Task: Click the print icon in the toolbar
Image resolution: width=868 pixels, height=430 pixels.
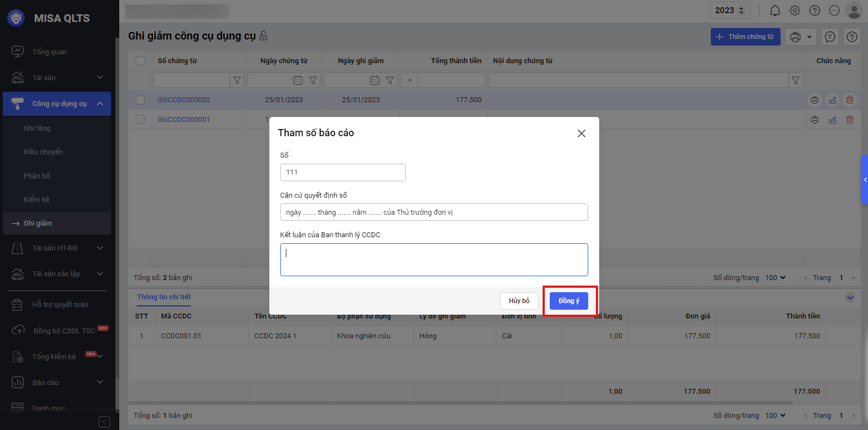Action: pos(795,37)
